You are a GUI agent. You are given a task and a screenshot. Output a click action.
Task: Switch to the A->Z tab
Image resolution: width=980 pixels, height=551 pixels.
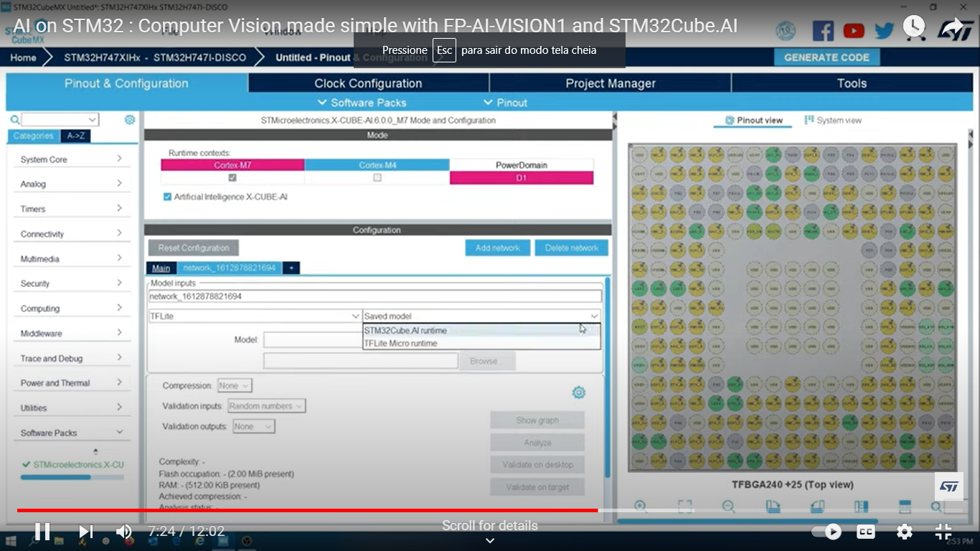pyautogui.click(x=75, y=135)
